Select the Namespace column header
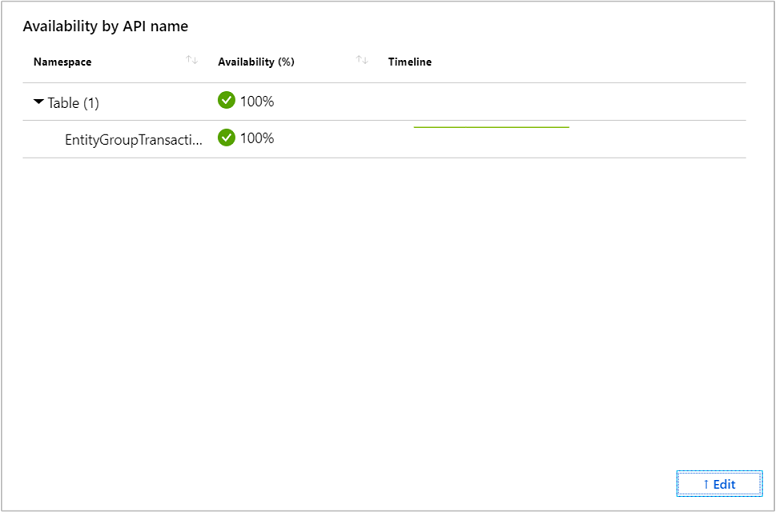Screen dimensions: 776x512 [x=62, y=62]
